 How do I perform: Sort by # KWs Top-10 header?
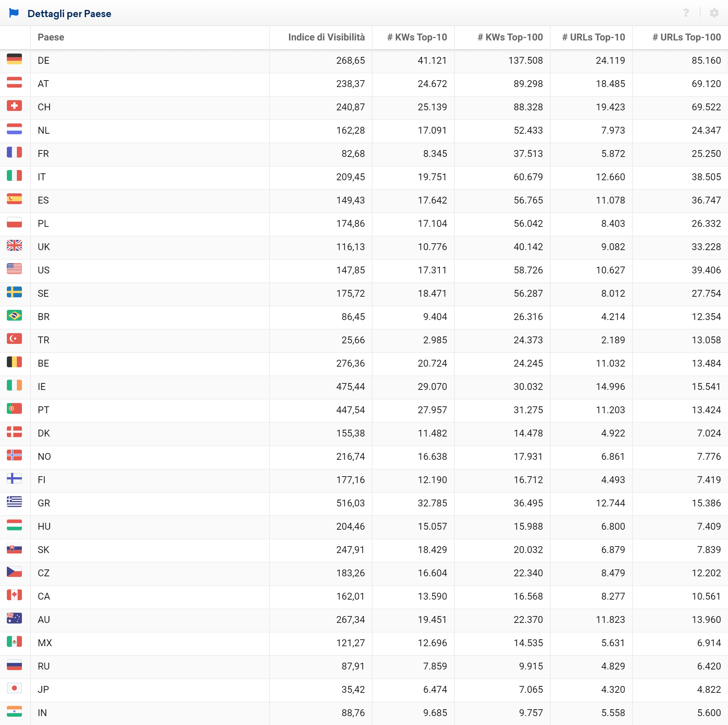click(x=417, y=37)
